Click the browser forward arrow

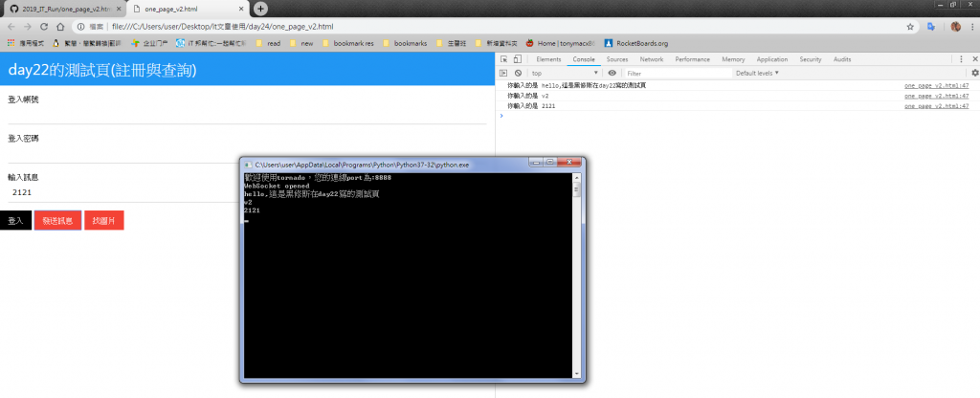coord(28,27)
